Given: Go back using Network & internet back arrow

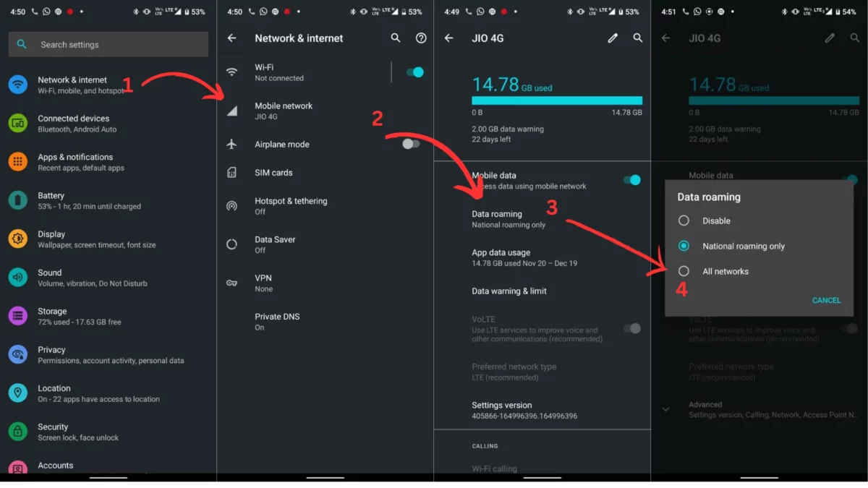Looking at the screenshot, I should [x=231, y=38].
